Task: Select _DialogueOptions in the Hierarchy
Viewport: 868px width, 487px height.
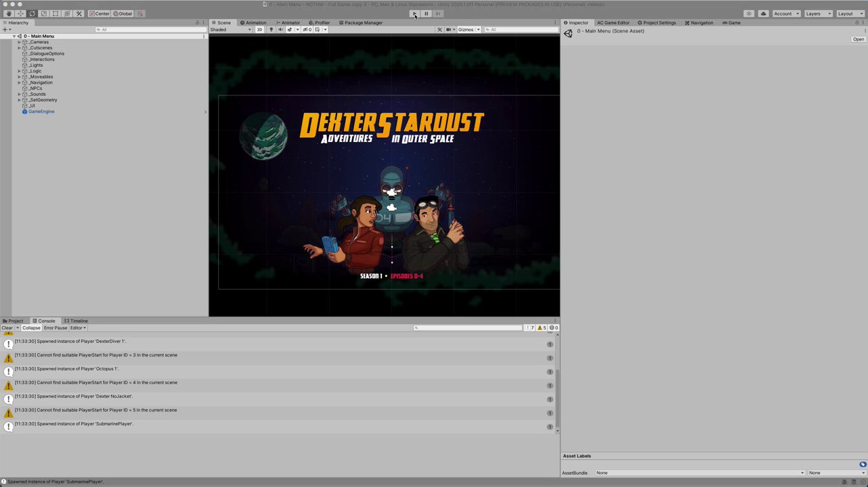Action: click(47, 53)
